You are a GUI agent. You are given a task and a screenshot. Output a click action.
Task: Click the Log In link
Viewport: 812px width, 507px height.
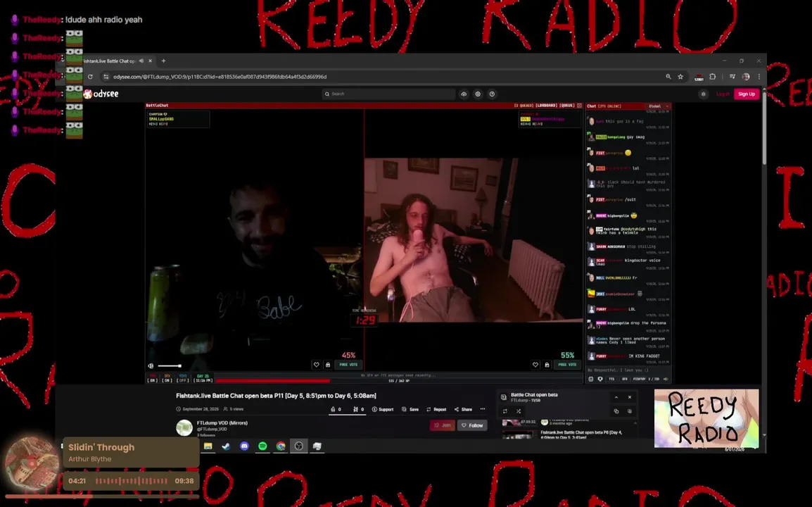[723, 94]
